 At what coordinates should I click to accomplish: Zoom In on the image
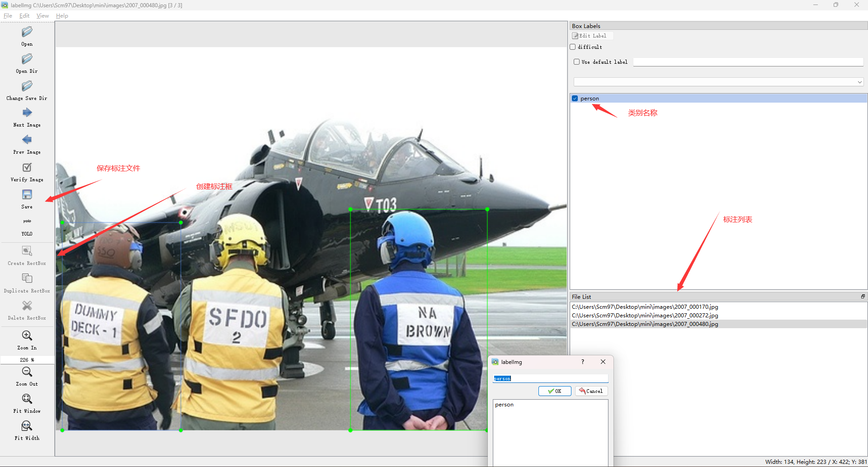(x=27, y=335)
